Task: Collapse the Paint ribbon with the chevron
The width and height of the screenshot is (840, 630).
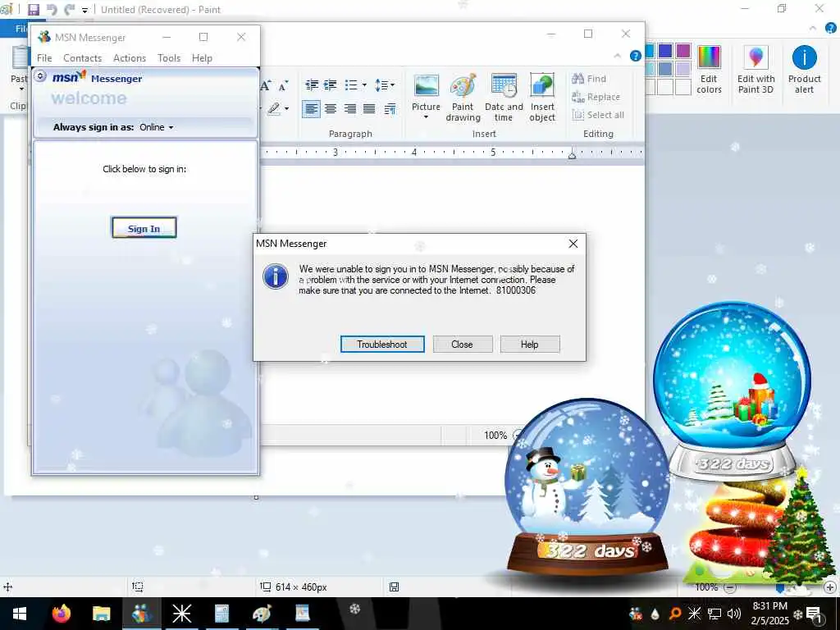Action: [813, 28]
